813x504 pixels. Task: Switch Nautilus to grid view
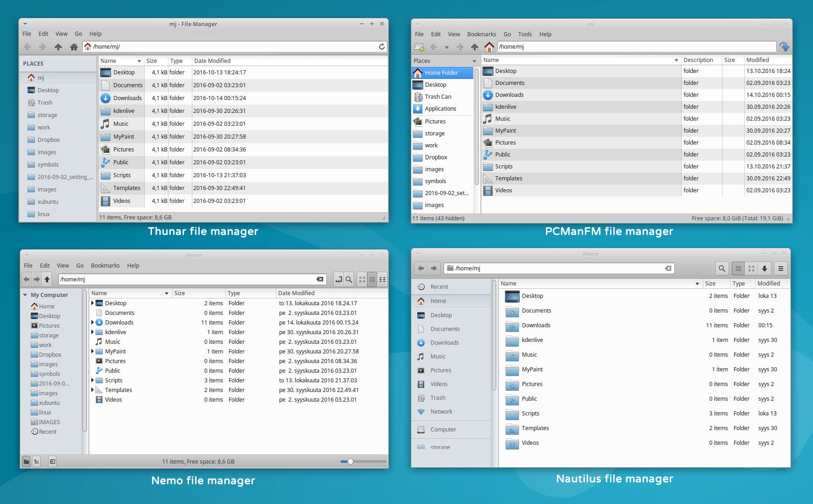point(751,269)
